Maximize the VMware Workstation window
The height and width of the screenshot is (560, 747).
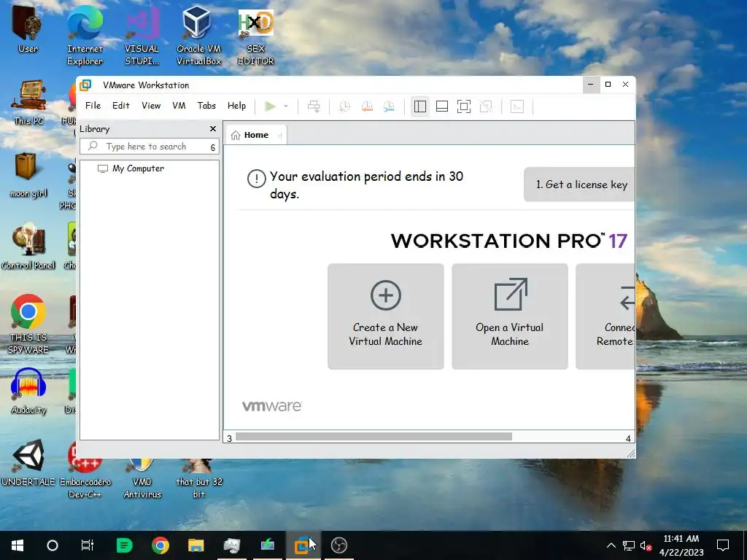point(608,85)
